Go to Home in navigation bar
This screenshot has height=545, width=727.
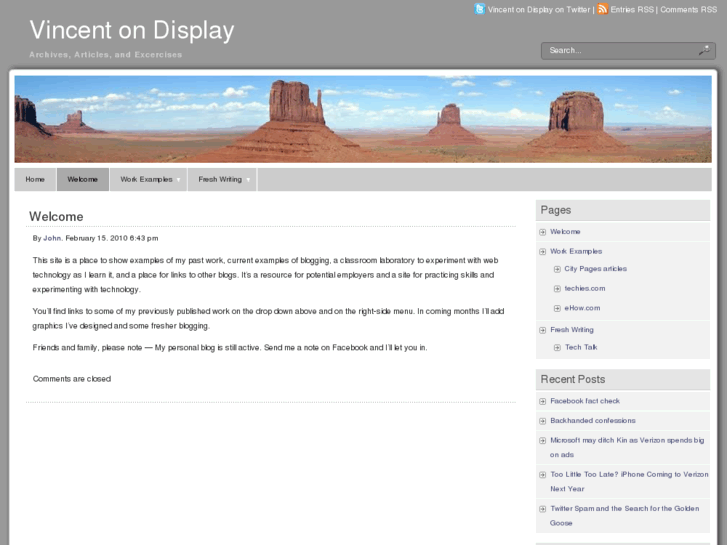(35, 180)
